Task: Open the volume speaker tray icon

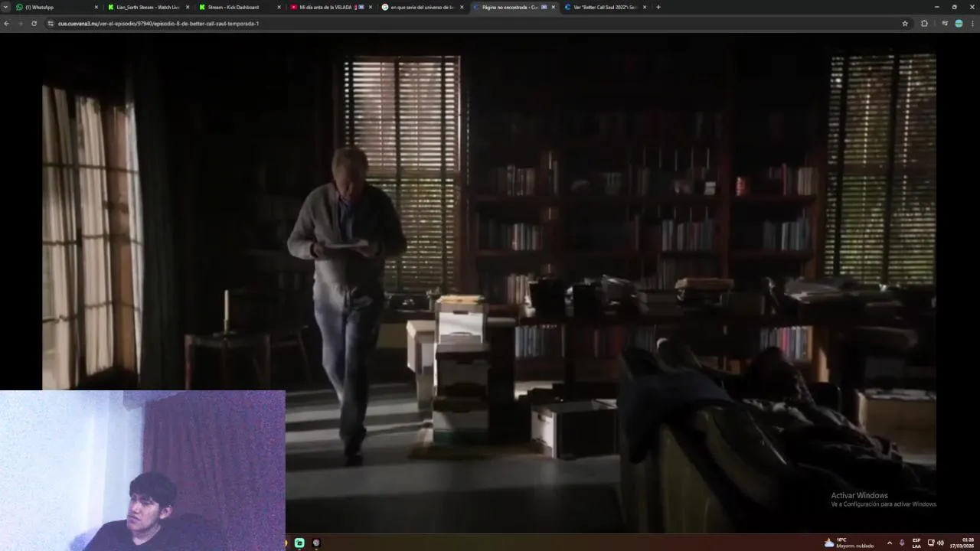Action: click(x=940, y=543)
